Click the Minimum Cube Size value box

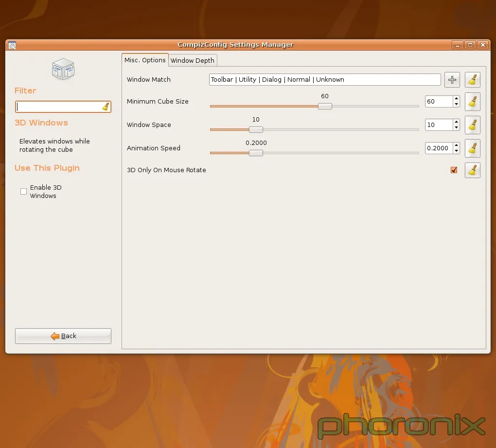(439, 102)
